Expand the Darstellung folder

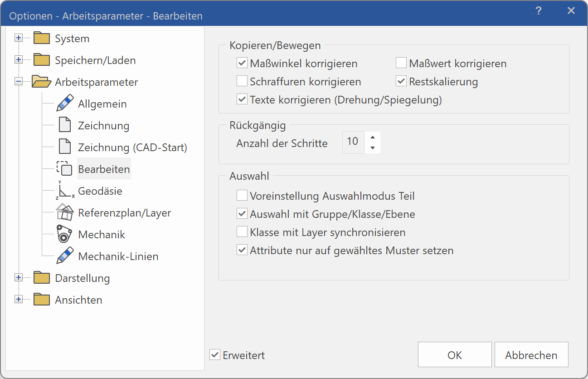coord(19,278)
